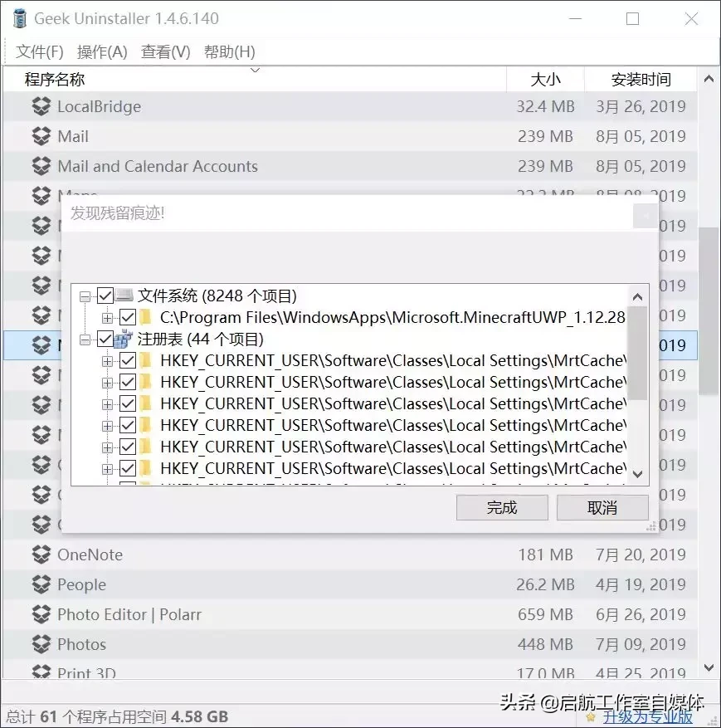Click the residue list scrollbar down arrow

(x=637, y=474)
